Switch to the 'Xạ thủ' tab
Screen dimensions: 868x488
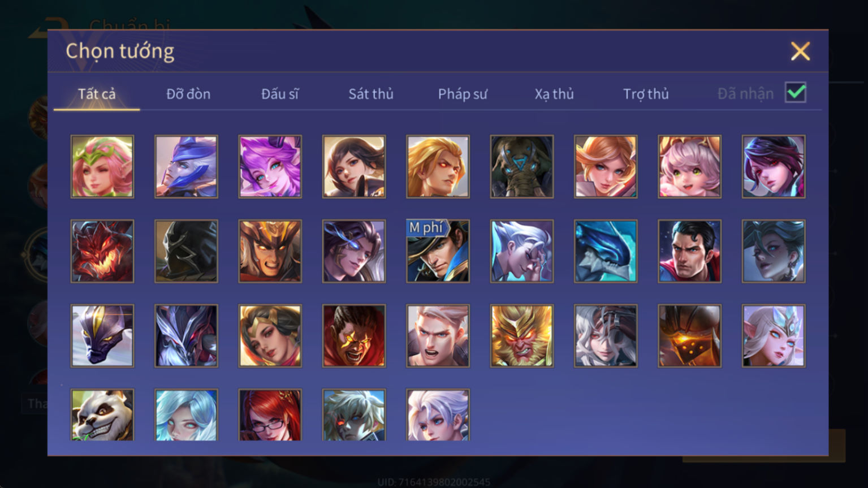coord(554,94)
